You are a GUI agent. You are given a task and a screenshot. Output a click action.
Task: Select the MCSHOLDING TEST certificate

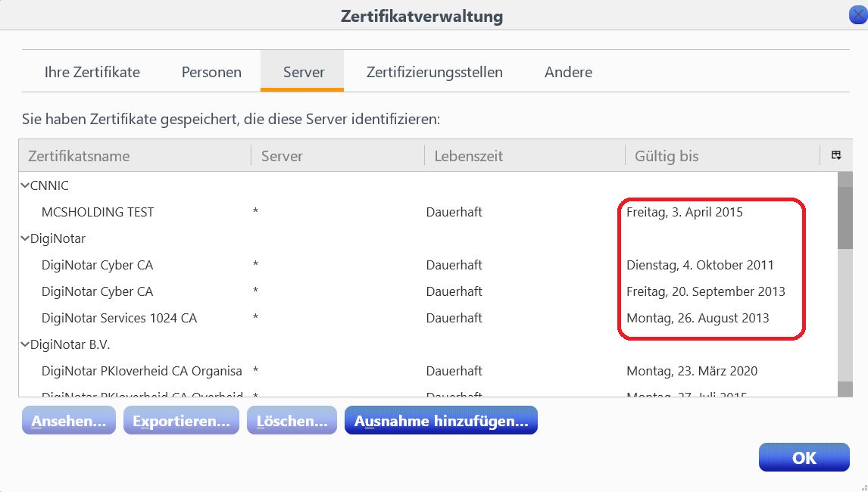(x=428, y=212)
